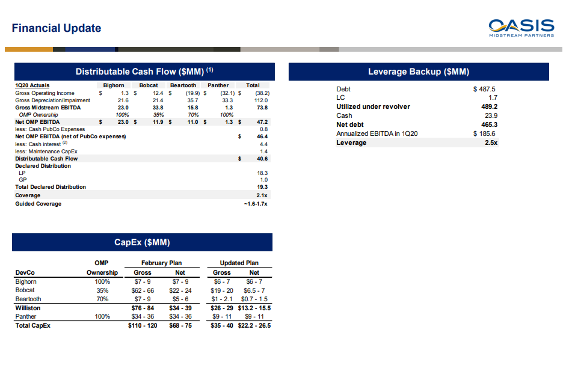
Task: Select the Net debt 465.3 figure
Action: tap(490, 124)
